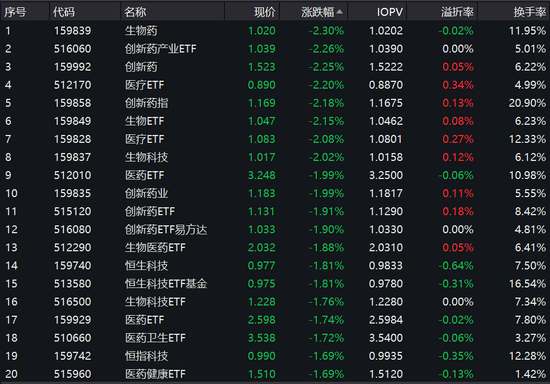
Task: Click code 159828 in row 7
Action: [73, 139]
